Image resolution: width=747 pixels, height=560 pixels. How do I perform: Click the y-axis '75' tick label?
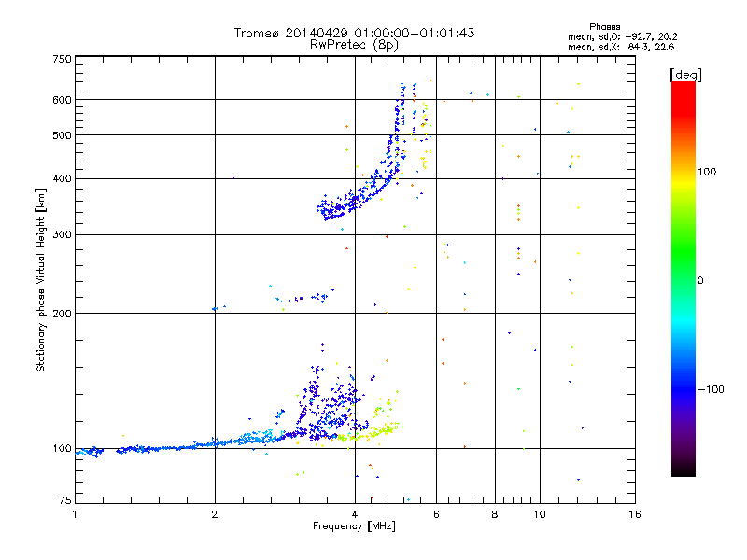[x=65, y=500]
